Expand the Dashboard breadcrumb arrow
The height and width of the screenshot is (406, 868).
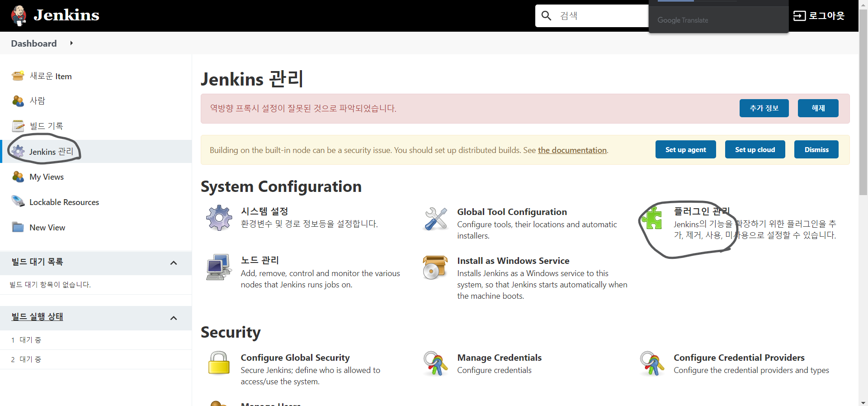coord(71,43)
